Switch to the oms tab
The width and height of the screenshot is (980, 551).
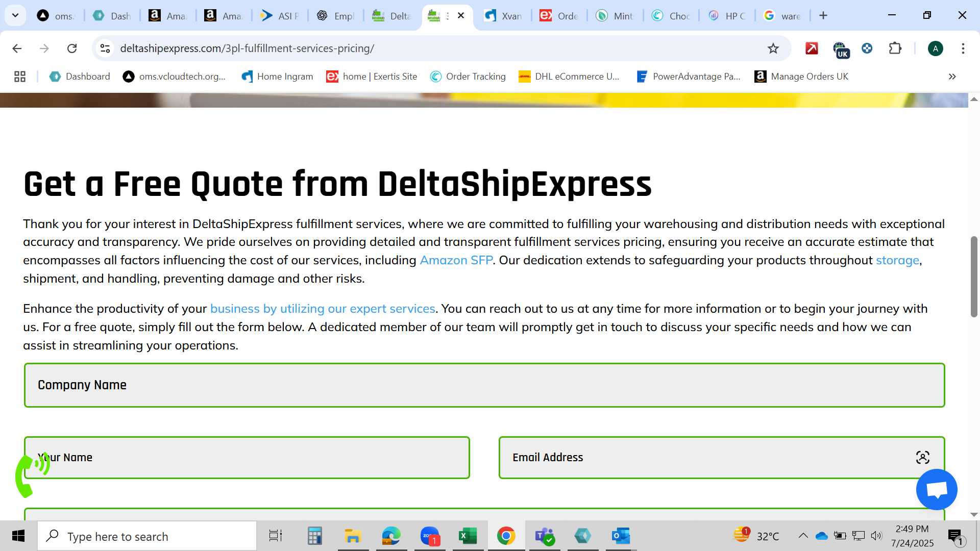56,16
